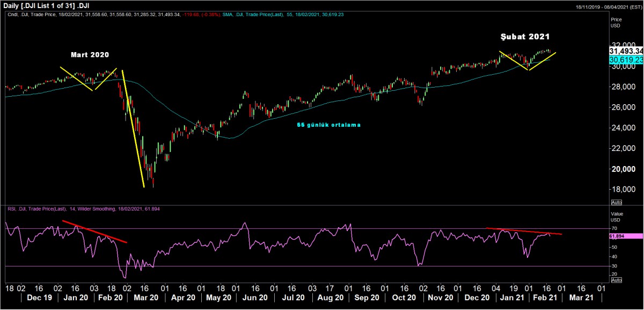Click the Auto button on the price axis
644x310 pixels.
click(617, 202)
